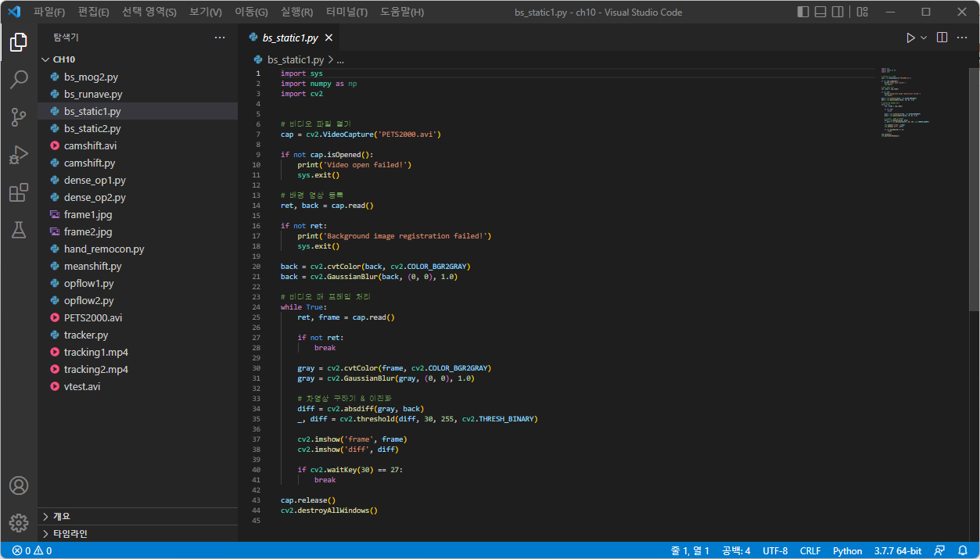This screenshot has height=559, width=980.
Task: Open notifications bell in status bar
Action: coord(963,550)
